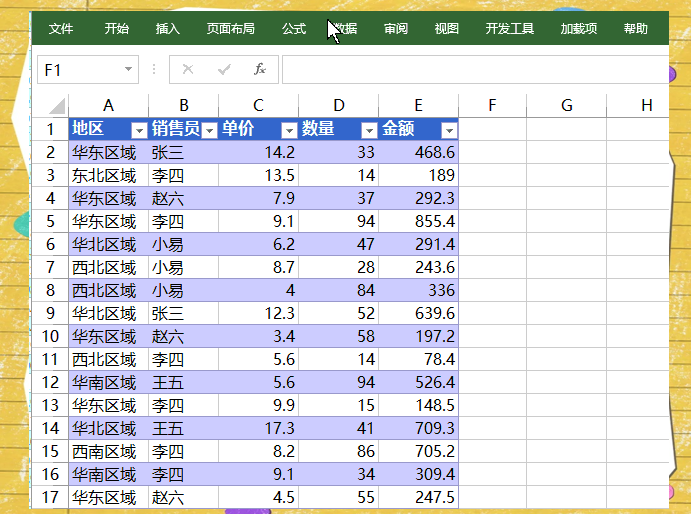
Task: Open the 开发工具 tab
Action: [510, 29]
